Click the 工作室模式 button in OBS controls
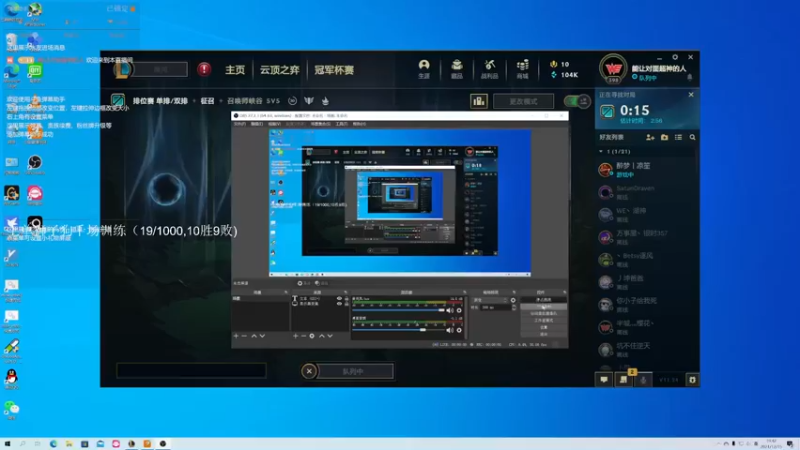Image resolution: width=800 pixels, height=450 pixels. 544,320
